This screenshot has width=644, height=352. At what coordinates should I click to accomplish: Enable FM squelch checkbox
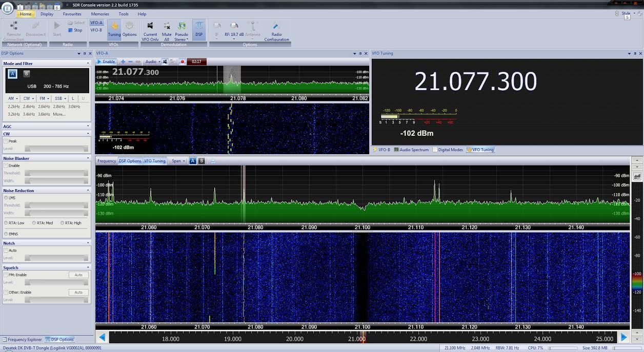point(6,275)
